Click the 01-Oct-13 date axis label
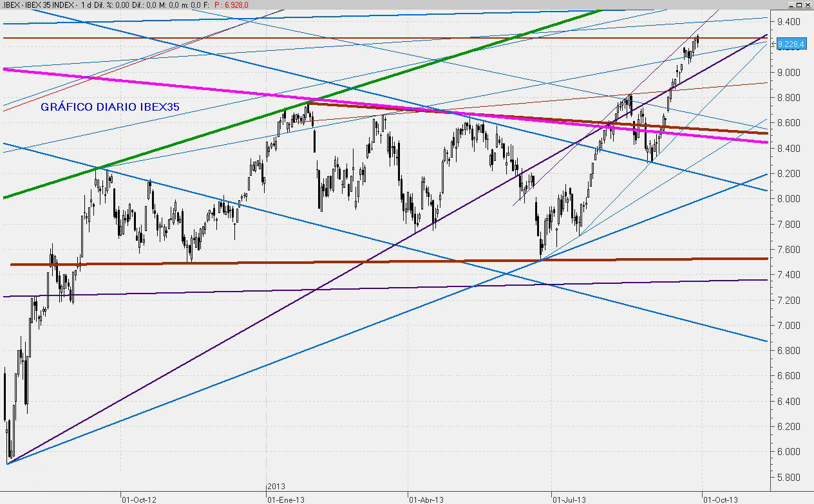Screen dimensions: 814x504 pyautogui.click(x=720, y=498)
